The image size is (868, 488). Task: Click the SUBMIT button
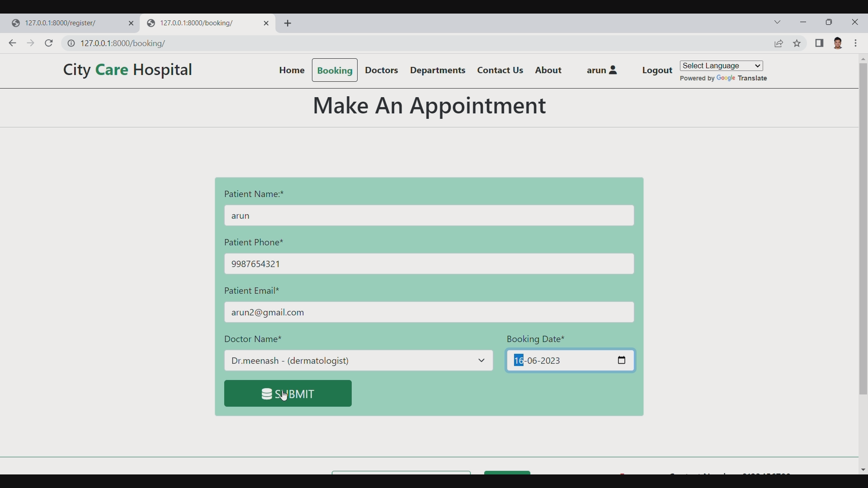click(288, 394)
